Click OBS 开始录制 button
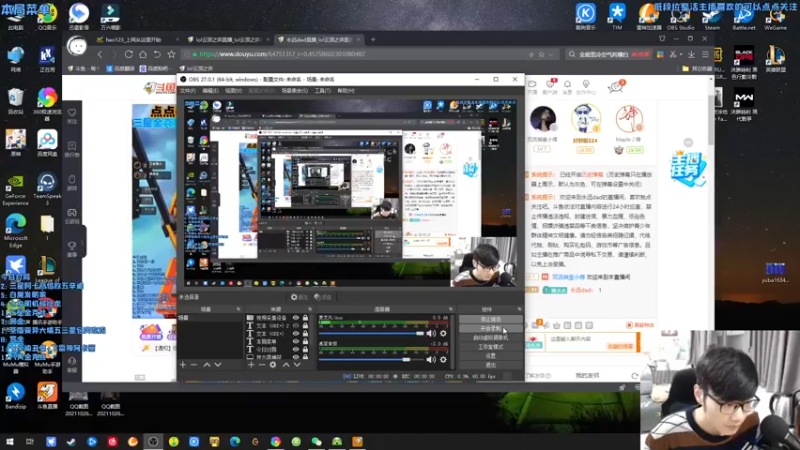Screen dimensions: 800x450 click(x=490, y=329)
